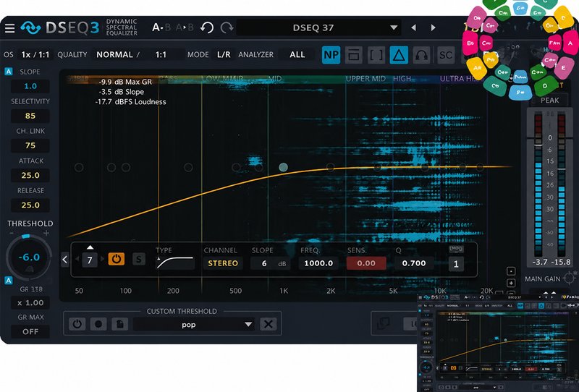
Task: Click the custom threshold file icon
Action: pos(120,324)
